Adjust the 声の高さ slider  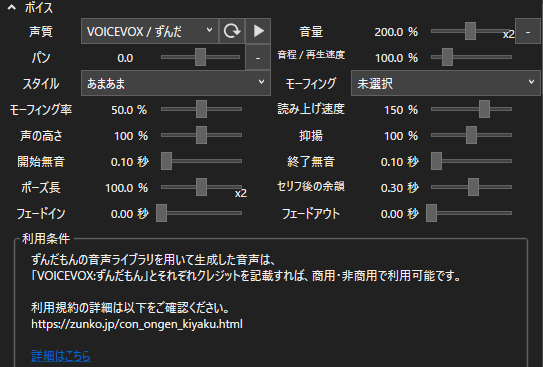201,135
